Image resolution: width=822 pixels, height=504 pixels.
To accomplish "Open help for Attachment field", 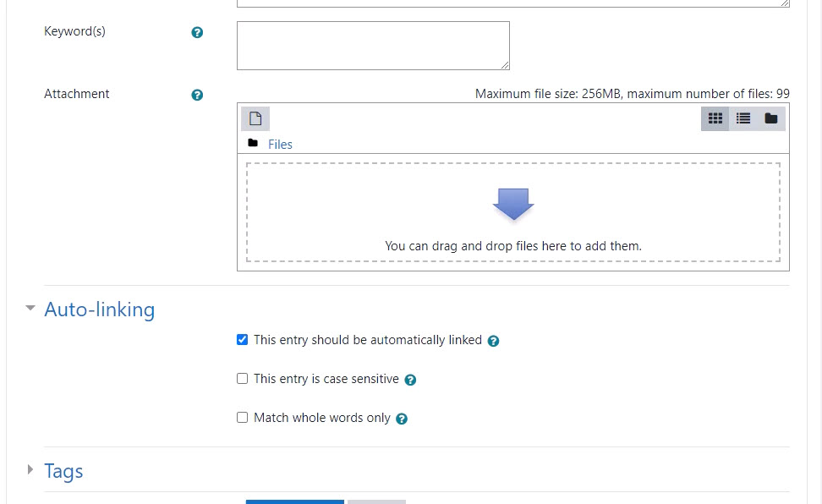I will tap(197, 95).
